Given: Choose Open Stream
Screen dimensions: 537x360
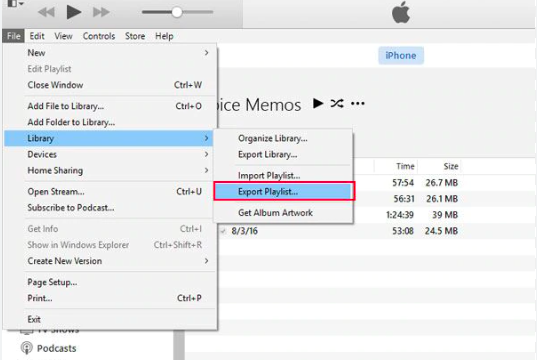Looking at the screenshot, I should pos(110,191).
